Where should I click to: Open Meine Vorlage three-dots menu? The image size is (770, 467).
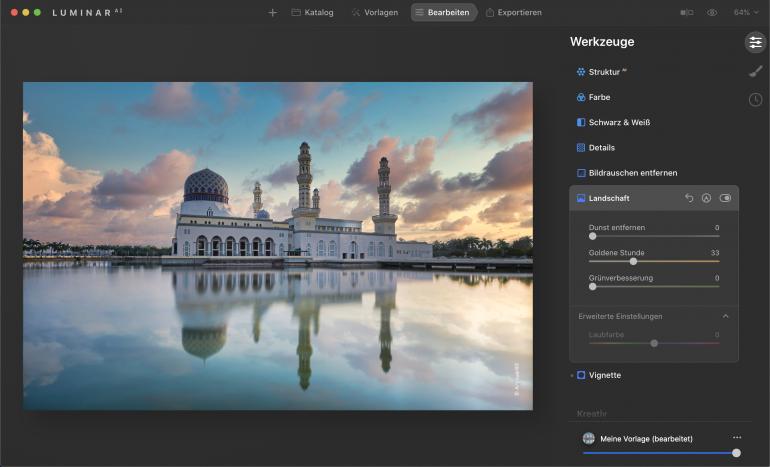click(737, 438)
